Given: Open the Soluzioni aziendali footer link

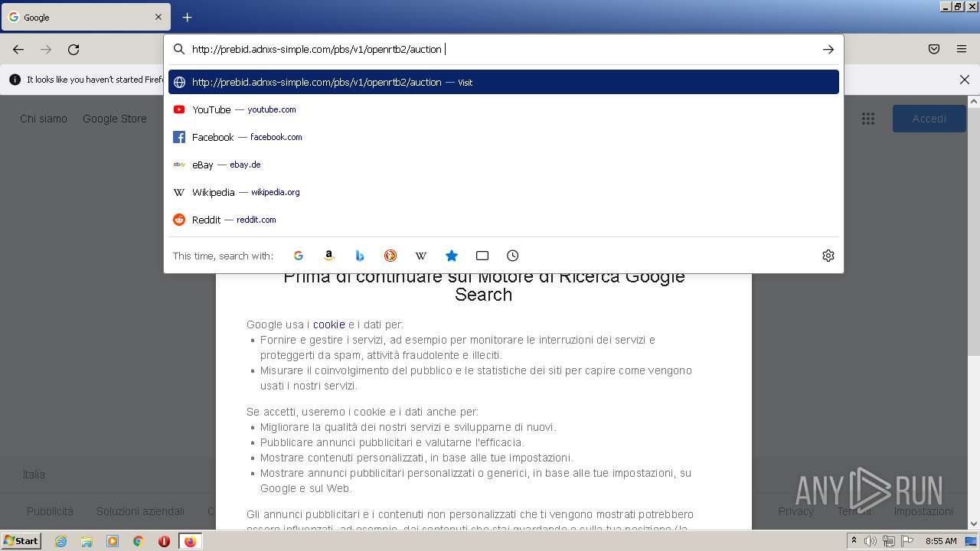Looking at the screenshot, I should (x=140, y=511).
